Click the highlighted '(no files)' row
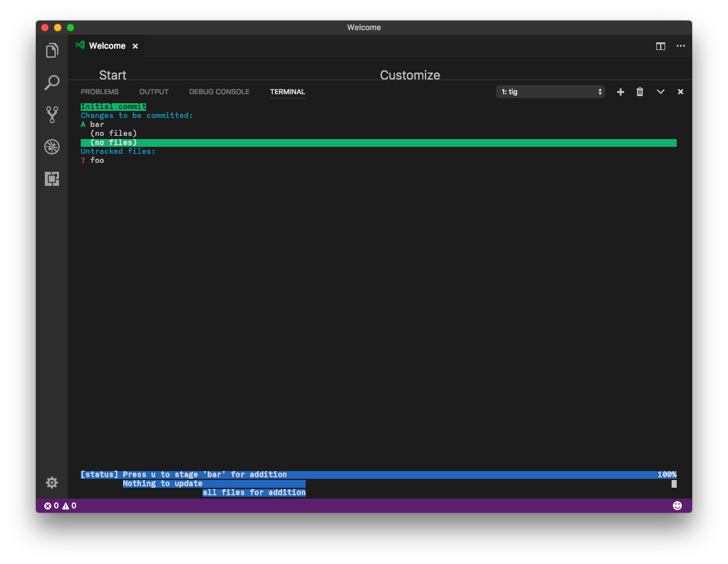This screenshot has height=564, width=728. [378, 142]
